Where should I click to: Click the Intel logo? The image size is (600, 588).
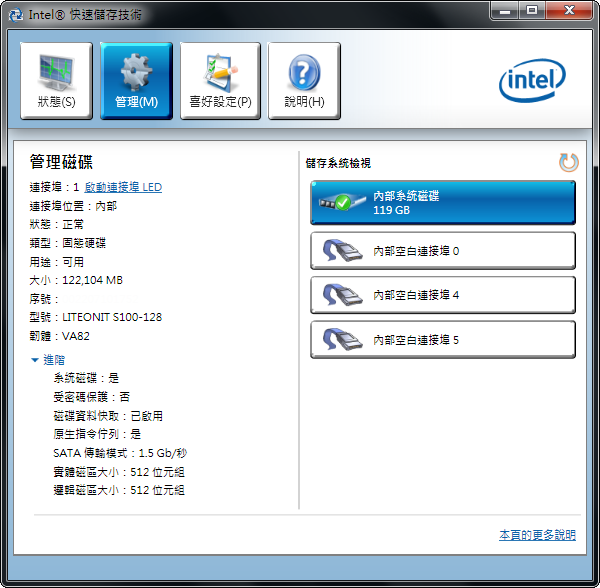(x=532, y=80)
